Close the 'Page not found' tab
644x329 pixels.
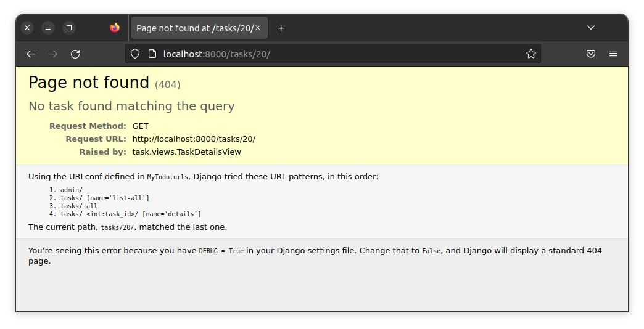(x=258, y=28)
